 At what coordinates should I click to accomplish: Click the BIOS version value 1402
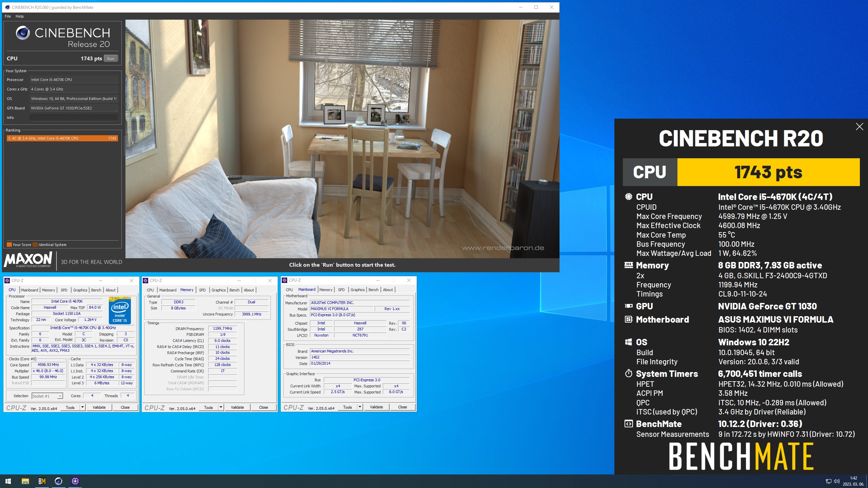pos(360,357)
